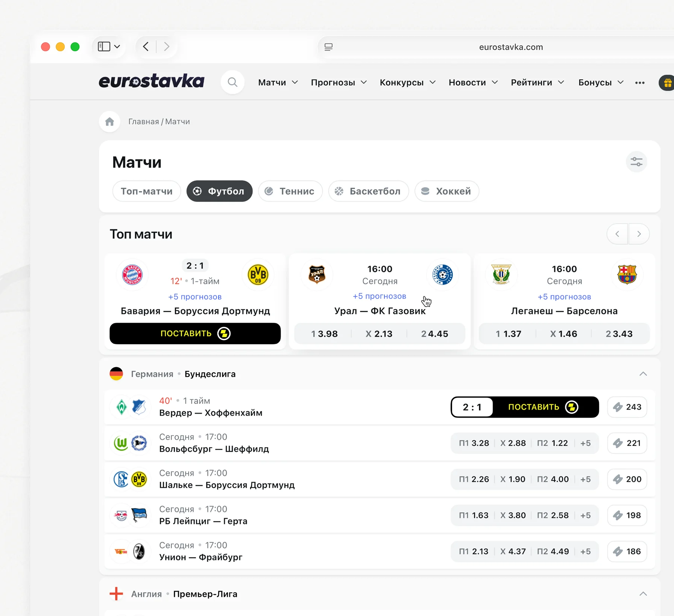Show +5 more odds for Унион — Фрайбург

(586, 551)
